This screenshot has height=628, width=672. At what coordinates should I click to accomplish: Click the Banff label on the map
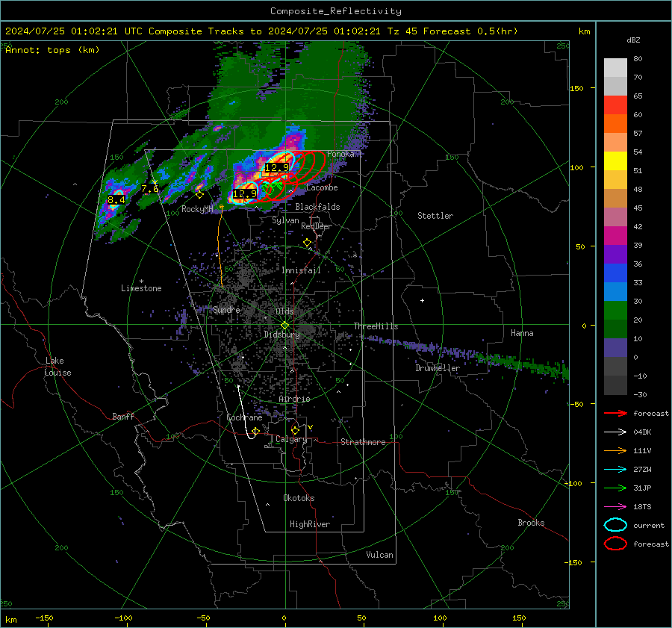123,417
